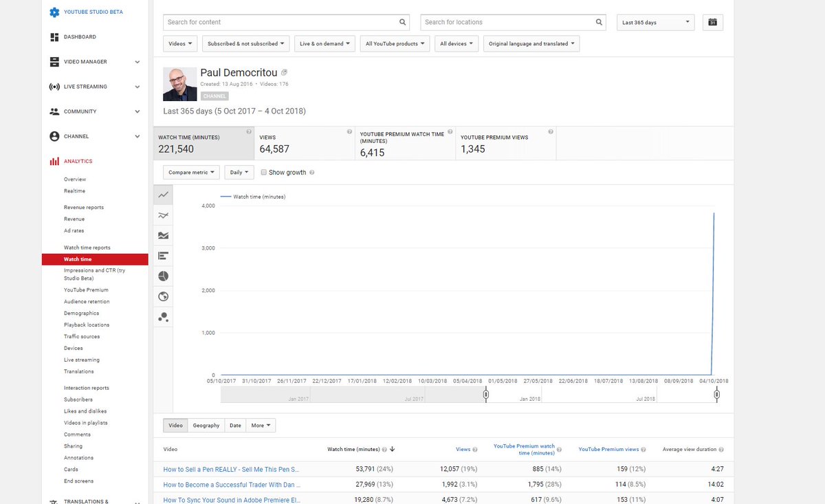Image resolution: width=825 pixels, height=504 pixels.
Task: Select the YouTube Premium Watch Time metric tab
Action: (405, 143)
